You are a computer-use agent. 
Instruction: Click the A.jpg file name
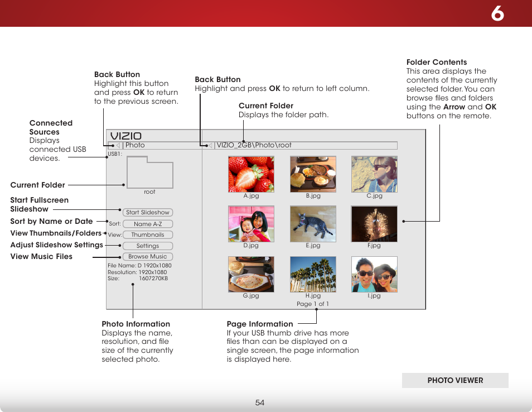click(251, 195)
